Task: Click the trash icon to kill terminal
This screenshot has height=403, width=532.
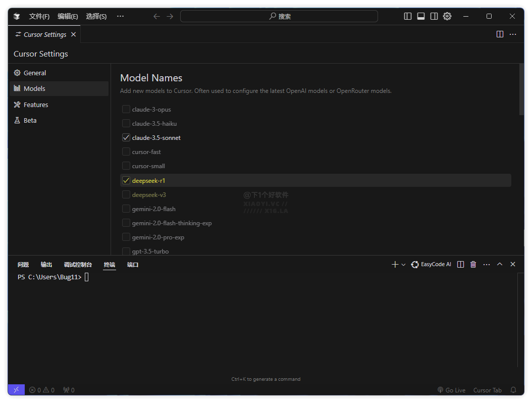Action: click(473, 264)
